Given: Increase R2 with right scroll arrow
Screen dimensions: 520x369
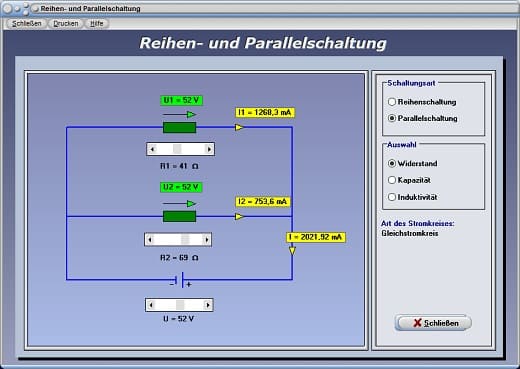Looking at the screenshot, I should point(207,240).
